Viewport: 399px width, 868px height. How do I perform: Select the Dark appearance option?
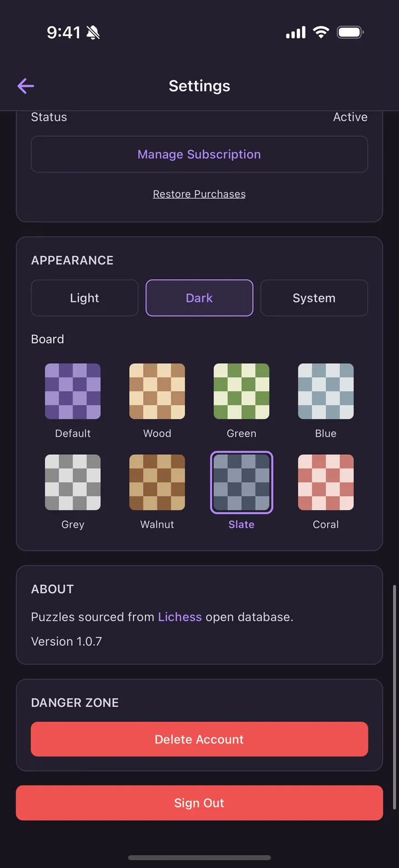199,298
